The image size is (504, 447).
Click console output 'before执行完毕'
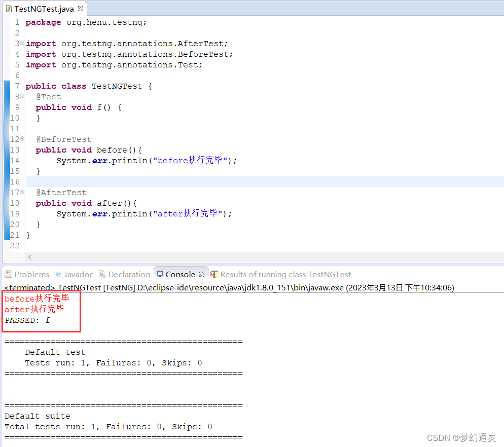point(37,299)
